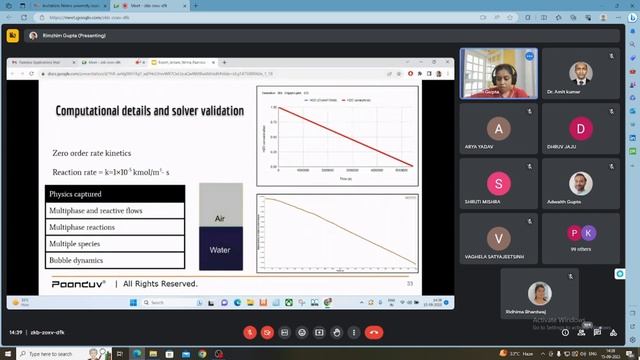Click the presenter avatar next to Rimzhim Gupta
Viewport: 640px width, 360px height.
[x=33, y=36]
